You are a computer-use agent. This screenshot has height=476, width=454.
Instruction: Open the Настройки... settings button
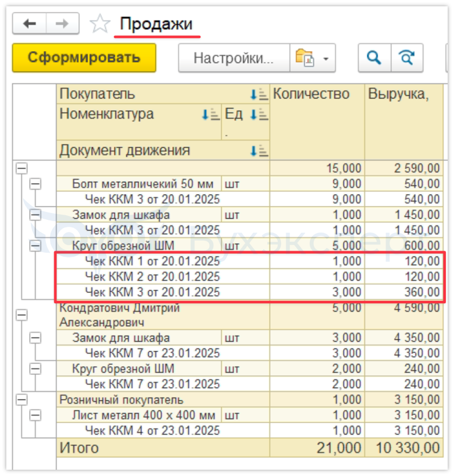click(234, 57)
